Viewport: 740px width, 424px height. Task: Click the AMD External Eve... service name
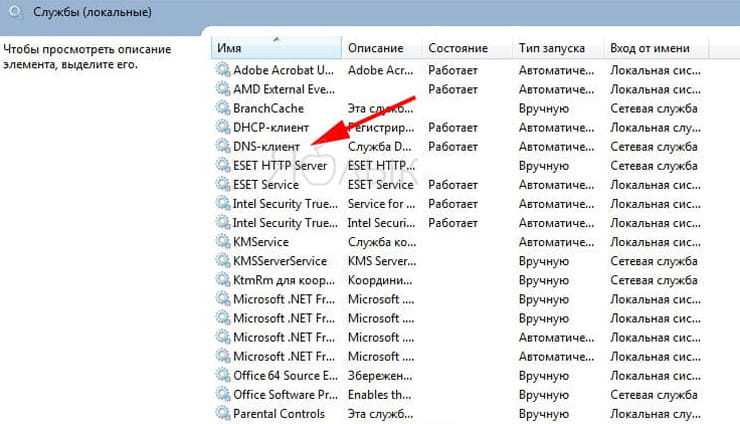(284, 89)
